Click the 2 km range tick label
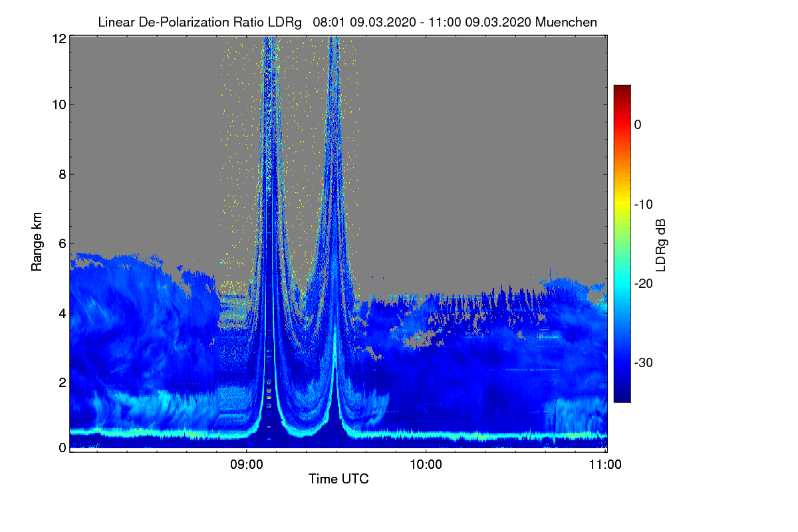This screenshot has width=798, height=532. coord(62,382)
